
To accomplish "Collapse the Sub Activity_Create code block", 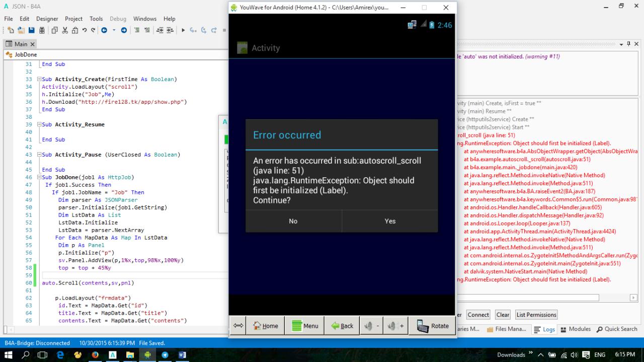I will [38, 80].
